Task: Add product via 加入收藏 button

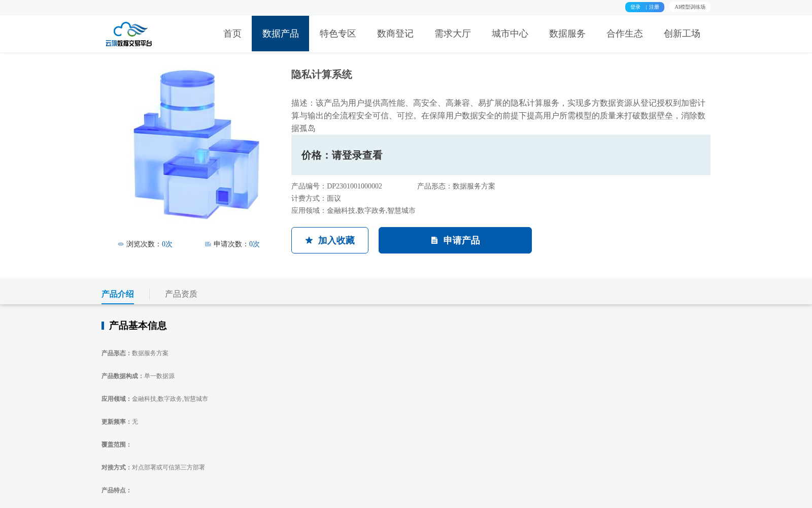Action: [330, 240]
